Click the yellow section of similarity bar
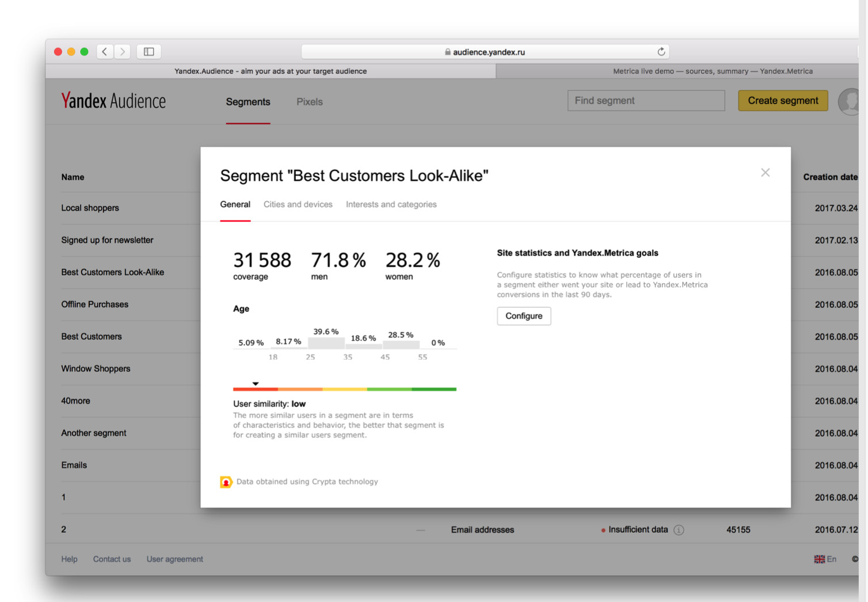Viewport: 868px width, 602px height. click(x=345, y=390)
